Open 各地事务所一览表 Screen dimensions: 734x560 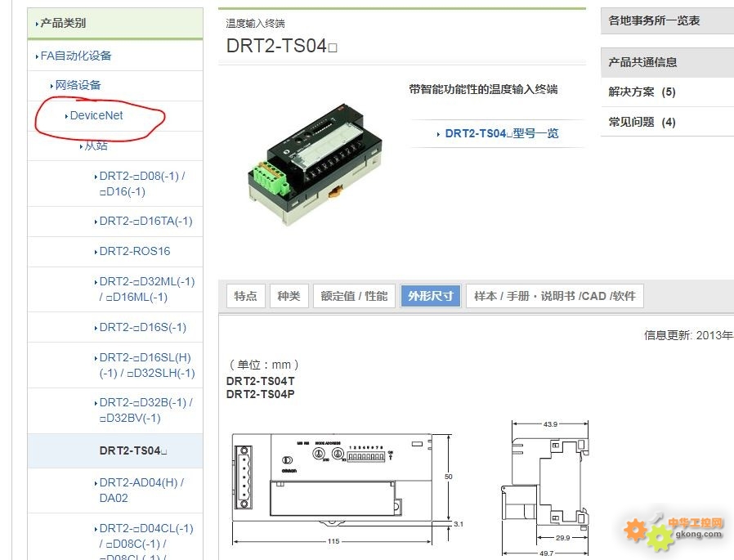[654, 20]
